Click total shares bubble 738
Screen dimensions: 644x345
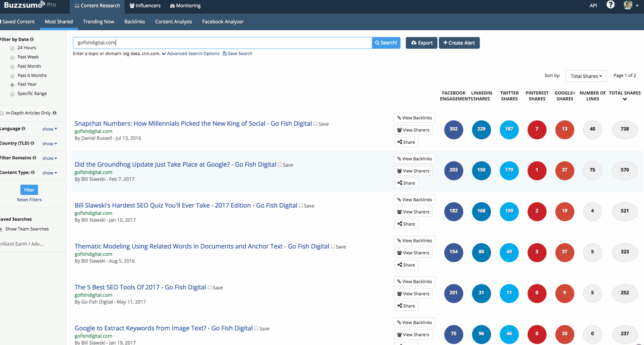pyautogui.click(x=625, y=129)
